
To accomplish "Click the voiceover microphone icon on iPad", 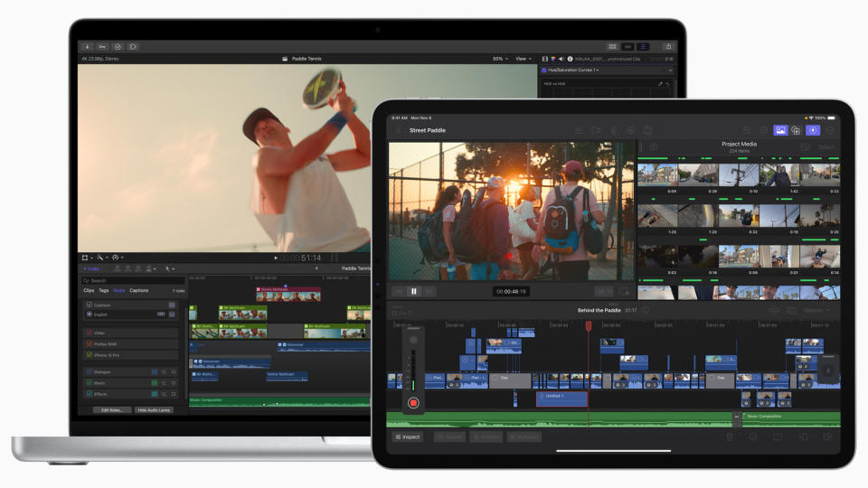I will coord(613,130).
